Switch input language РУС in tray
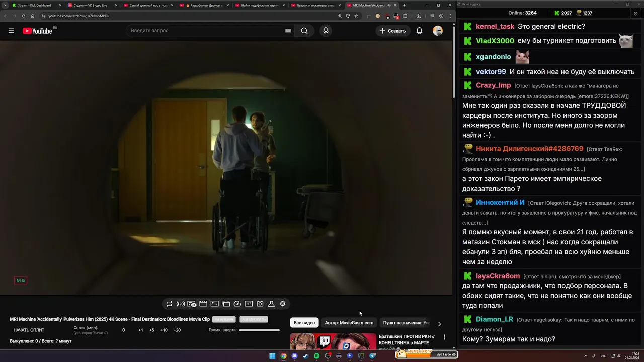The image size is (644, 362). (x=603, y=356)
